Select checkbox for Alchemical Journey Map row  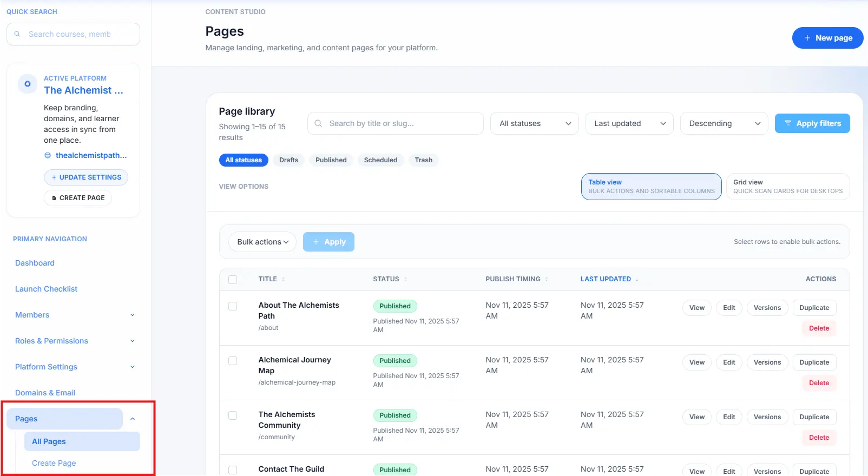coord(233,361)
